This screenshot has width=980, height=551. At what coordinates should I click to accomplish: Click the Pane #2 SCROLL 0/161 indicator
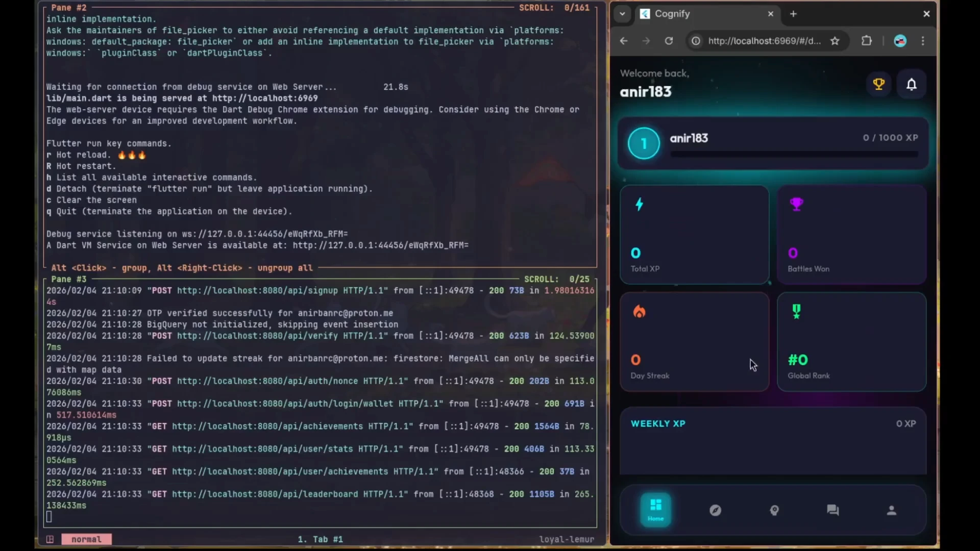(x=554, y=8)
